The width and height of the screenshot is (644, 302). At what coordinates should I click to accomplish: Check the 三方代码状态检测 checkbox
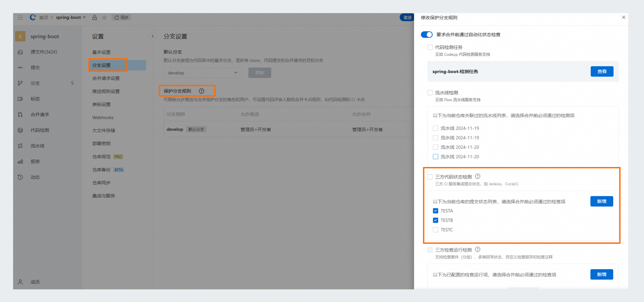point(430,177)
